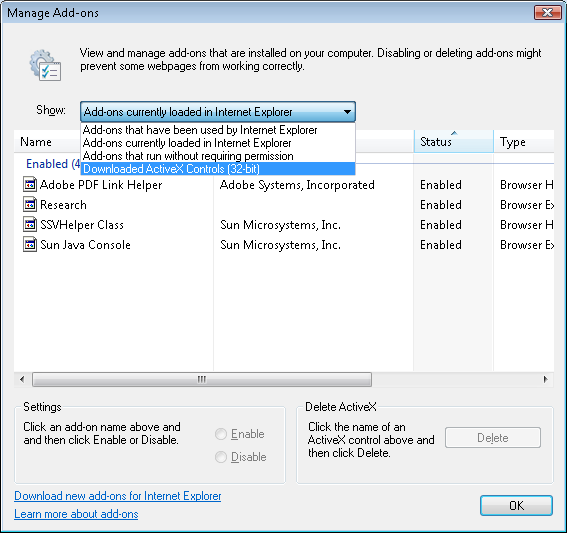The image size is (567, 533).
Task: Collapse the Show dropdown via its arrow
Action: 347,112
